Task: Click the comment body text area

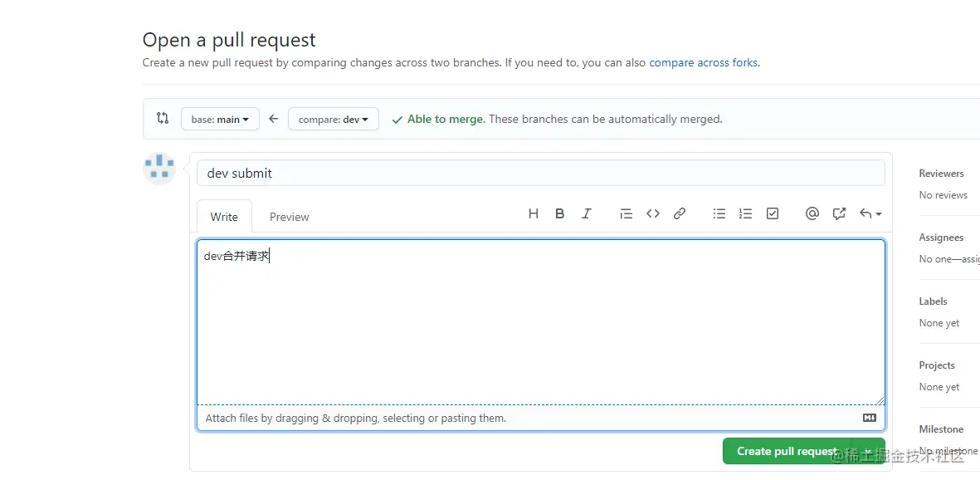Action: [541, 322]
